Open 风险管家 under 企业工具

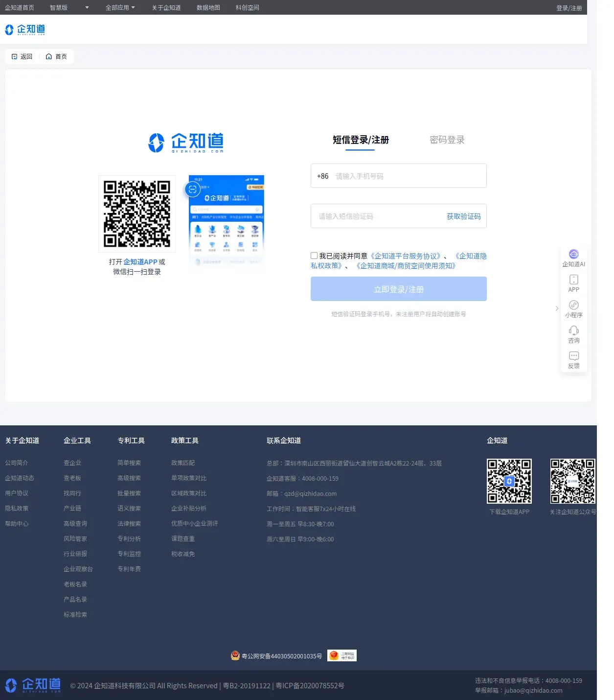click(x=75, y=538)
